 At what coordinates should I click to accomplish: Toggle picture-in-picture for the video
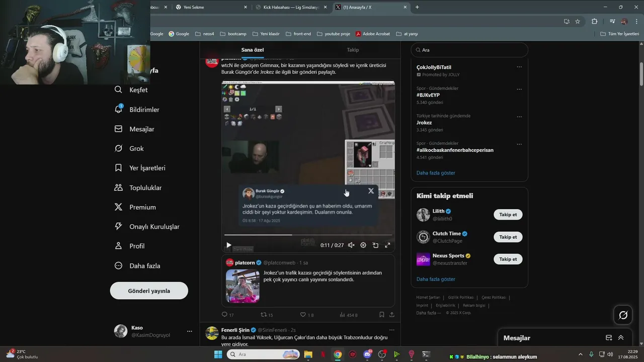(x=375, y=245)
